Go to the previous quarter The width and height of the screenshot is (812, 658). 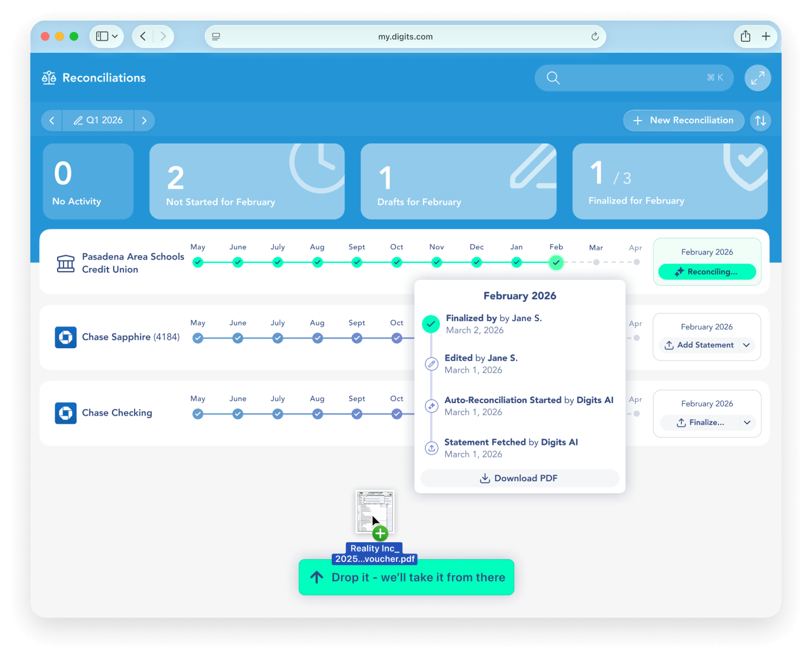pyautogui.click(x=52, y=121)
